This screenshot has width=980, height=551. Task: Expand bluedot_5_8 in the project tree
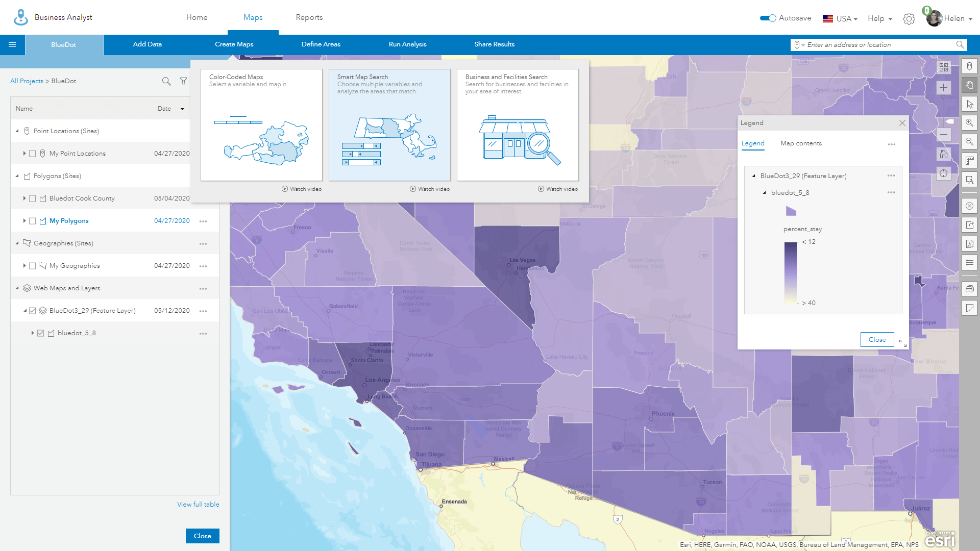33,333
